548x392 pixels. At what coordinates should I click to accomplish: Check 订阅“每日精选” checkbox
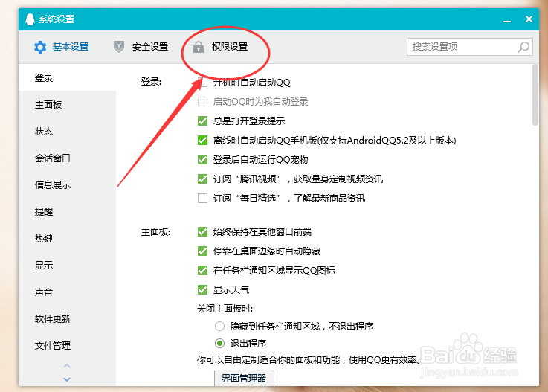pyautogui.click(x=203, y=199)
